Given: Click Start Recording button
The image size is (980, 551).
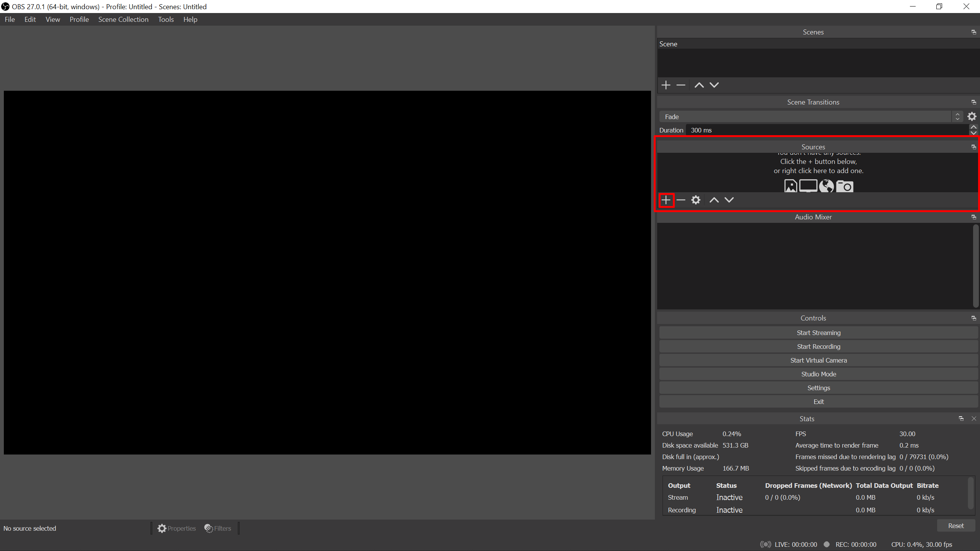Looking at the screenshot, I should 818,347.
